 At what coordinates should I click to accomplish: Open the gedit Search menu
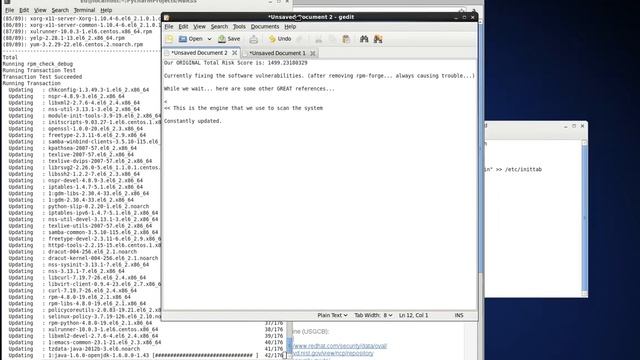(x=219, y=27)
